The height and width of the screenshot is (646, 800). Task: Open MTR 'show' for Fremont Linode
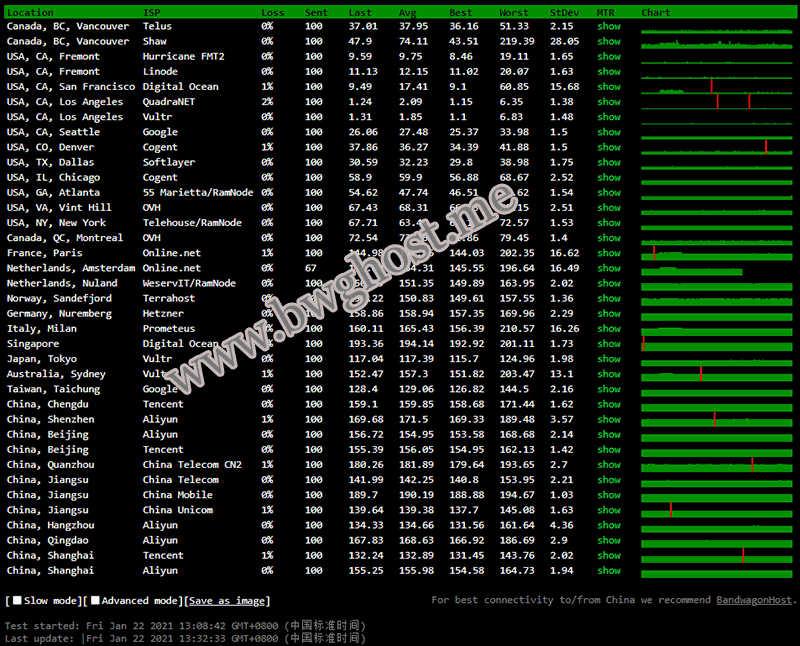[609, 71]
